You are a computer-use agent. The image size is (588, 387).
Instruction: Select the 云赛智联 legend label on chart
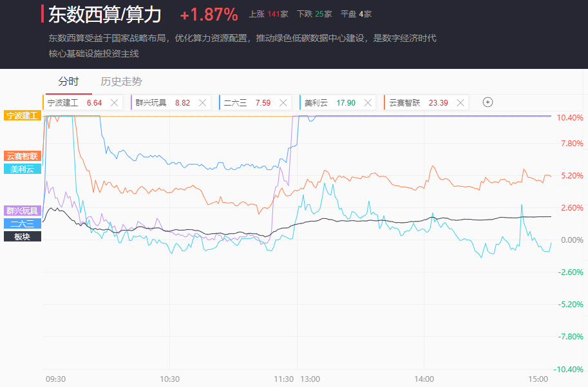coord(22,156)
